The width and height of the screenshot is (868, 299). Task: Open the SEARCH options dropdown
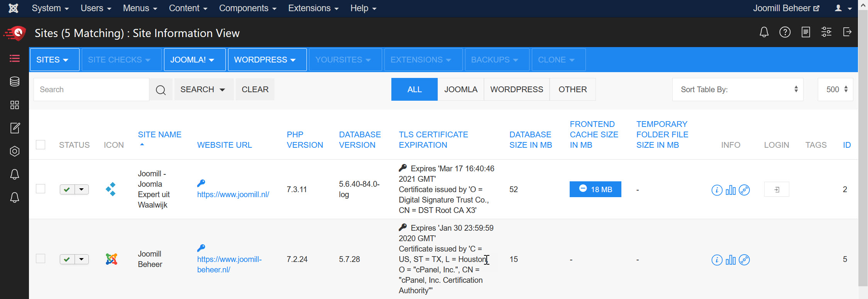(203, 90)
